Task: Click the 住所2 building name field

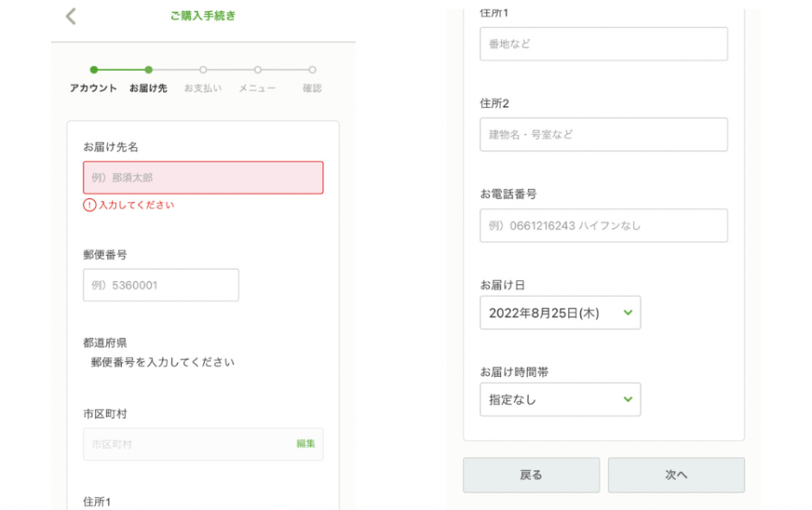Action: point(603,134)
